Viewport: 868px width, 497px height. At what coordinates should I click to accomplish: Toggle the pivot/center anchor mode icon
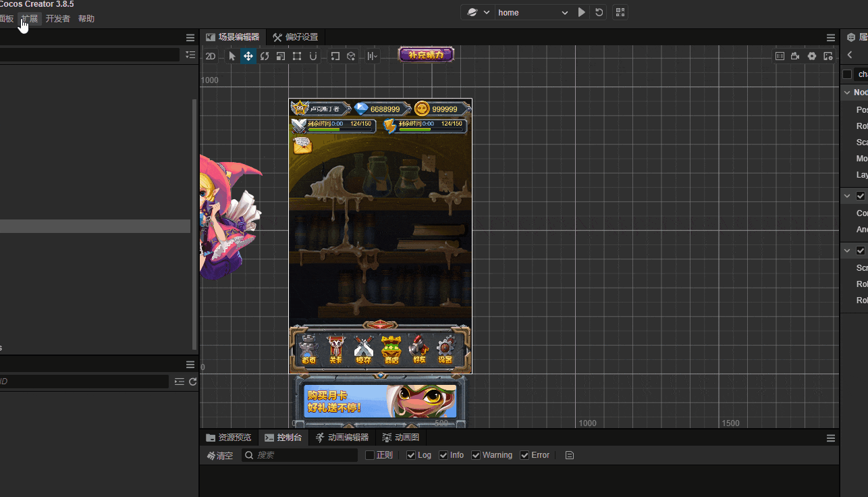point(335,57)
